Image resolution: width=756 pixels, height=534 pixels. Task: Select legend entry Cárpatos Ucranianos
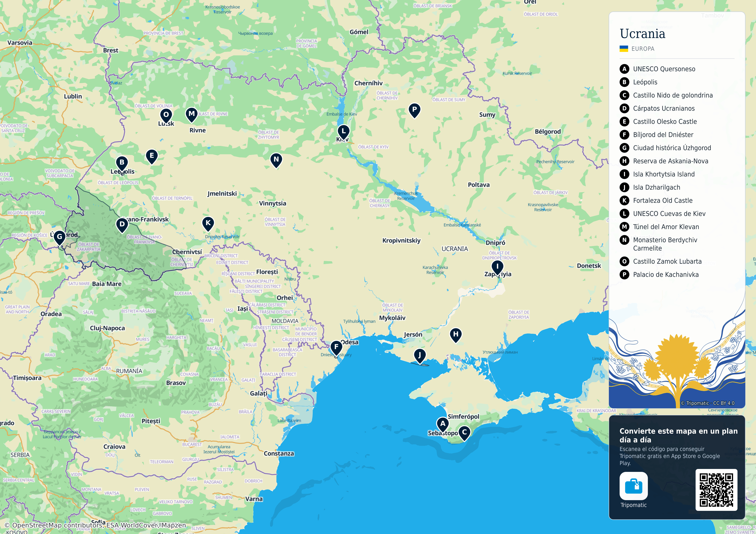[x=664, y=108]
